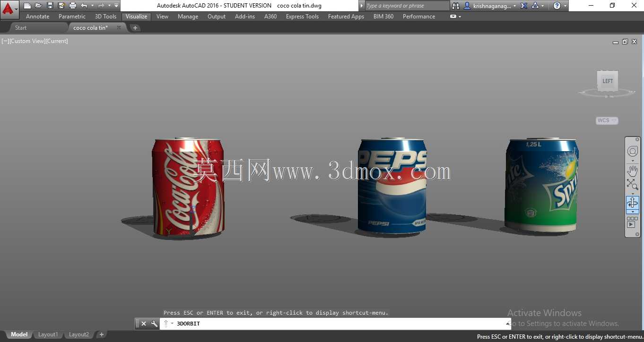The height and width of the screenshot is (342, 644).
Task: Click the New drawing icon
Action: click(x=27, y=6)
